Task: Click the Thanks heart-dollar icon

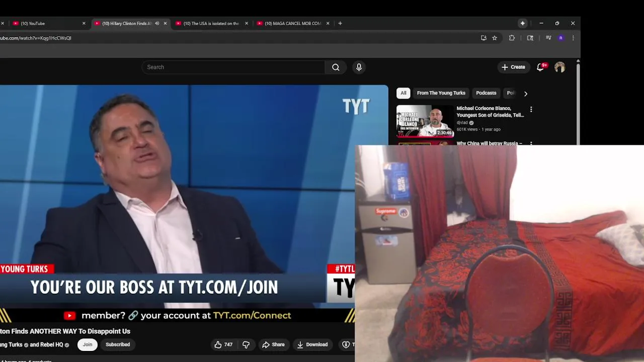Action: point(346,344)
